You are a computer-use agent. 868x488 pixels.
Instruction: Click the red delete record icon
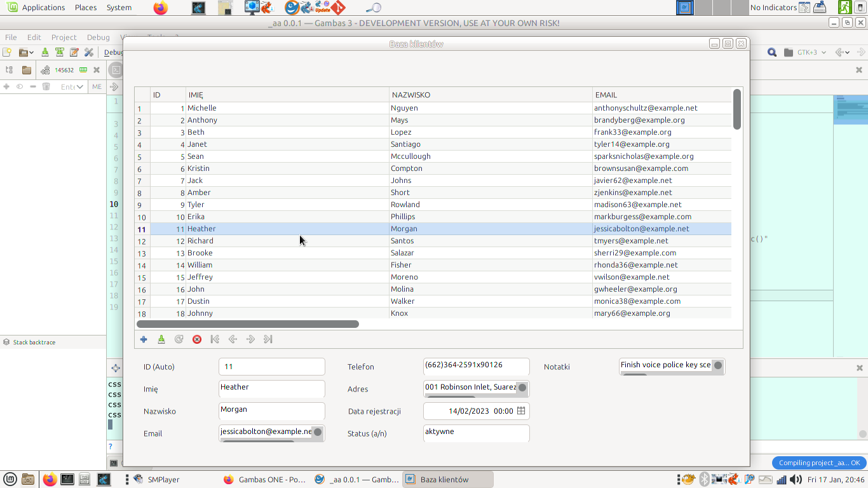pos(197,339)
